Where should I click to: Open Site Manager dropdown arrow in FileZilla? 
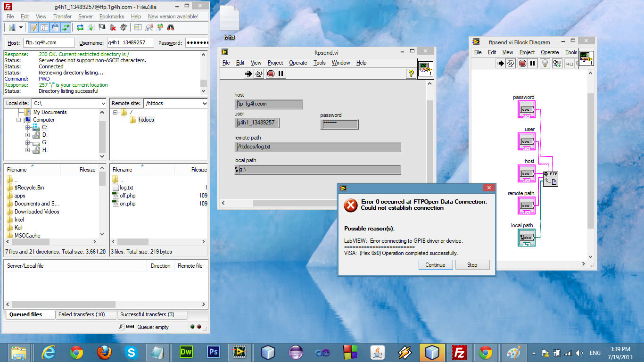tap(20, 27)
